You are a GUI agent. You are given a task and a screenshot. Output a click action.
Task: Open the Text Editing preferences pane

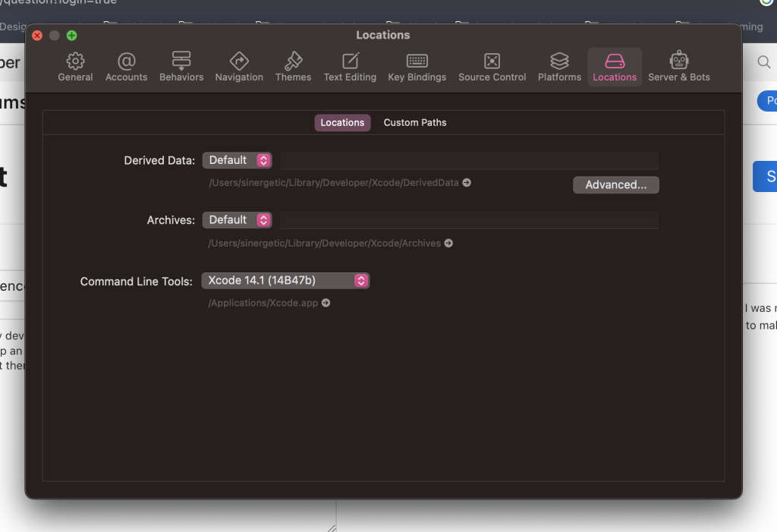click(x=350, y=67)
